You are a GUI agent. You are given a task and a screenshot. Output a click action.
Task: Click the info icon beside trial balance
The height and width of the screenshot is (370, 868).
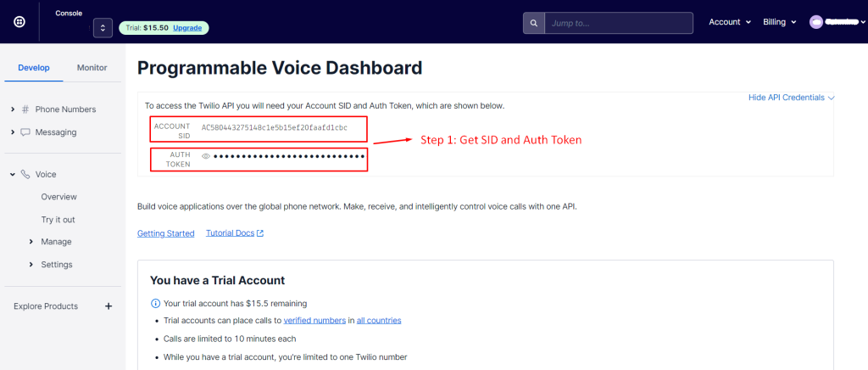155,304
